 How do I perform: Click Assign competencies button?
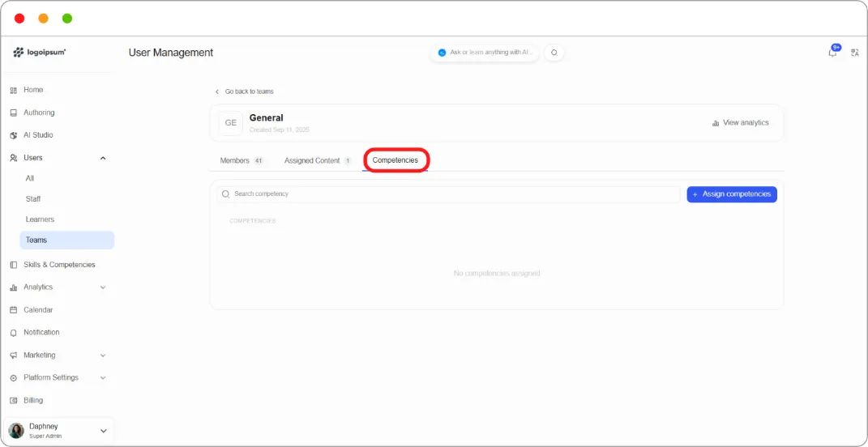coord(732,194)
